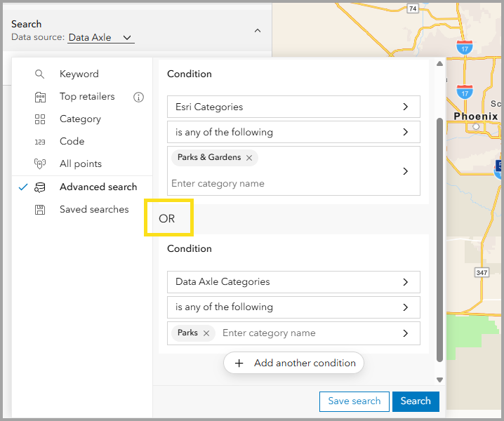Select the Advanced search option
The width and height of the screenshot is (504, 421).
pyautogui.click(x=98, y=187)
